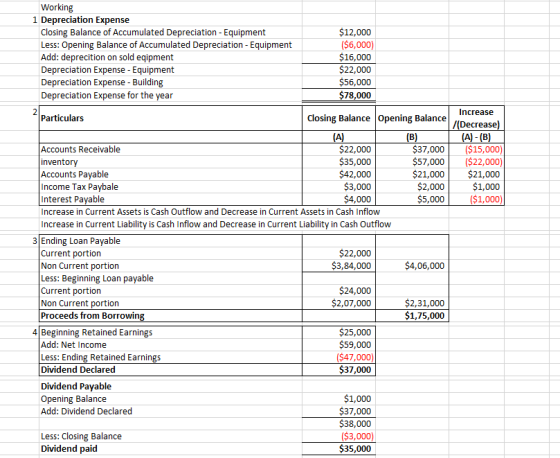The height and width of the screenshot is (458, 560).
Task: Select the $4,06,000 total cell
Action: (425, 266)
